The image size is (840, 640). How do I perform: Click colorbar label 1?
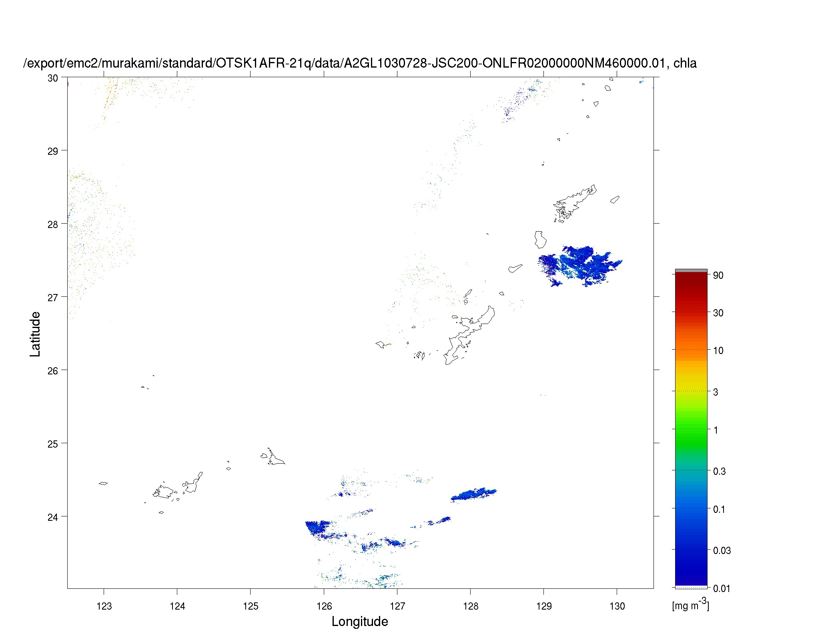tap(716, 430)
